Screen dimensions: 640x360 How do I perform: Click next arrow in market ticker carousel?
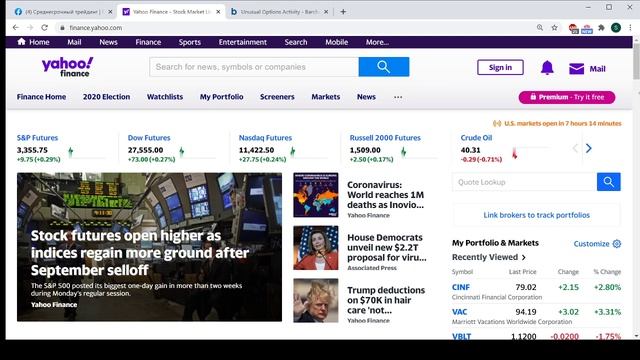[x=589, y=148]
